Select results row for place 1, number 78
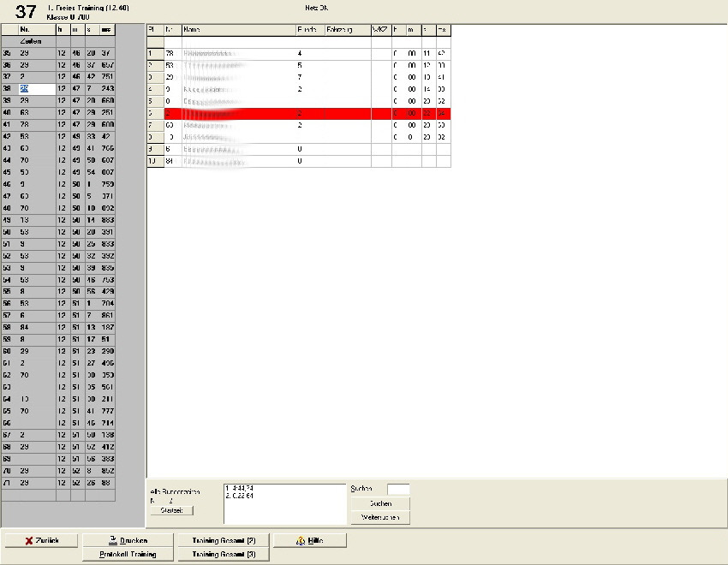Viewport: 728px width, 565px height. click(298, 53)
